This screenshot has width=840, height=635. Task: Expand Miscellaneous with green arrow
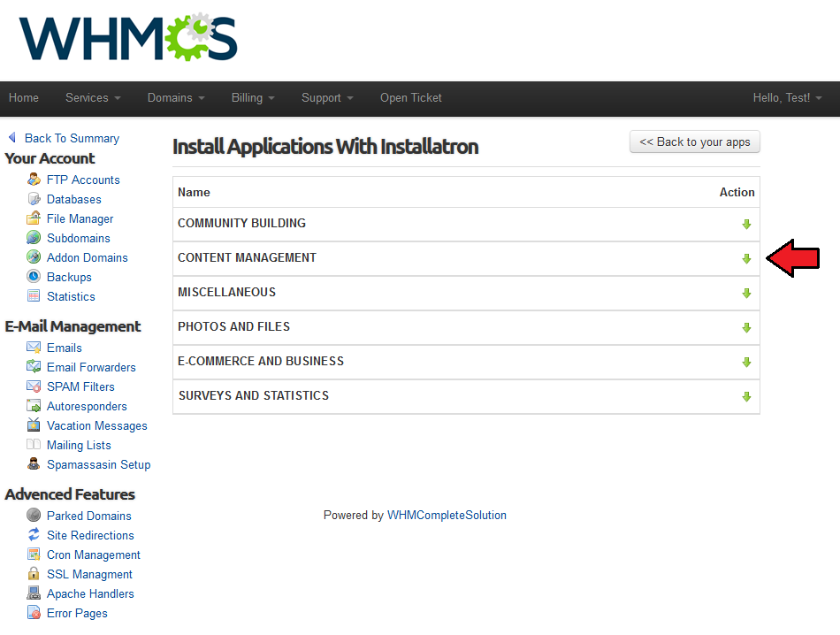pyautogui.click(x=746, y=293)
